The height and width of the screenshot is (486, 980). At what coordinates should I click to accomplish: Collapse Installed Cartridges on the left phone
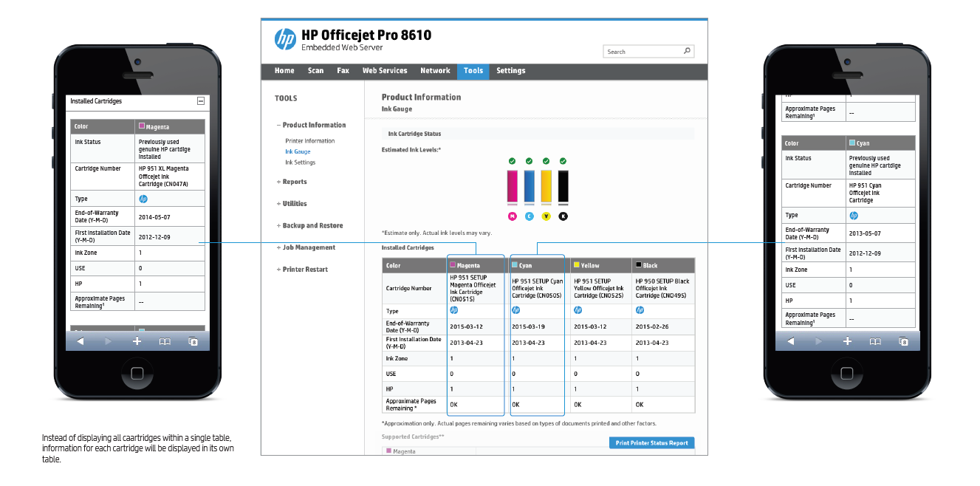(x=200, y=101)
